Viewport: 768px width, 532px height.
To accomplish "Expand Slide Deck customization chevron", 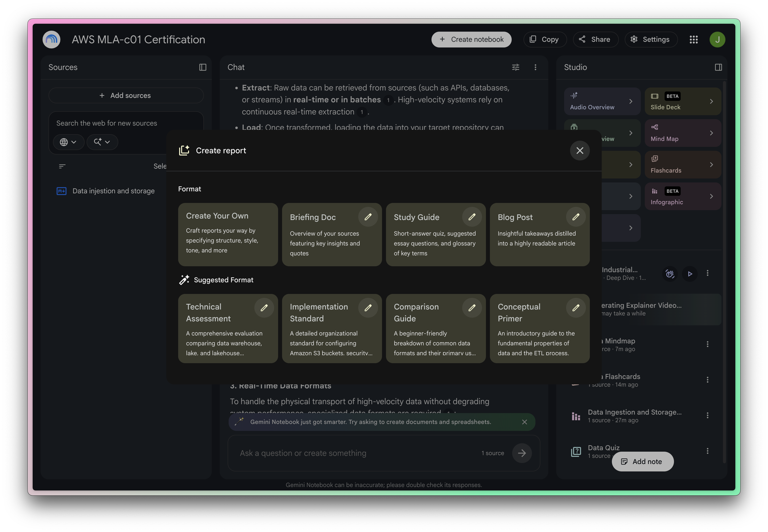I will [x=711, y=101].
